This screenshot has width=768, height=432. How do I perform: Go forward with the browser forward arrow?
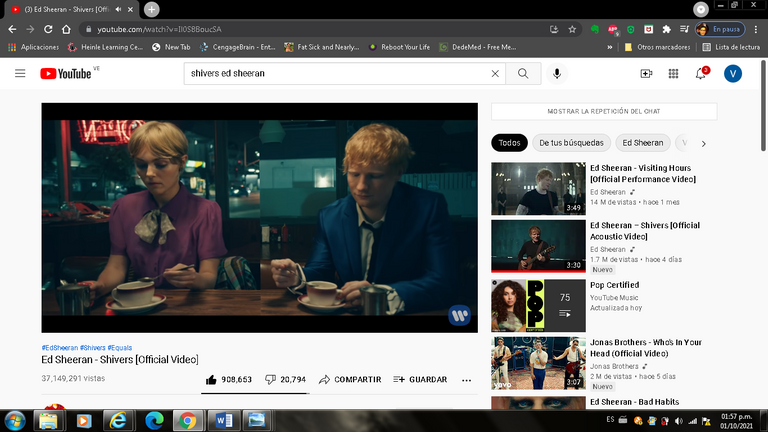pos(30,29)
